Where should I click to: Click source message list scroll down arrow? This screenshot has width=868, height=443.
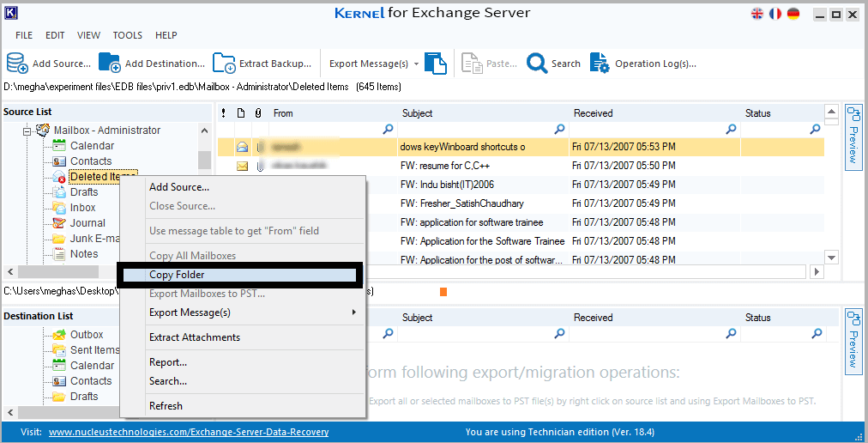831,258
